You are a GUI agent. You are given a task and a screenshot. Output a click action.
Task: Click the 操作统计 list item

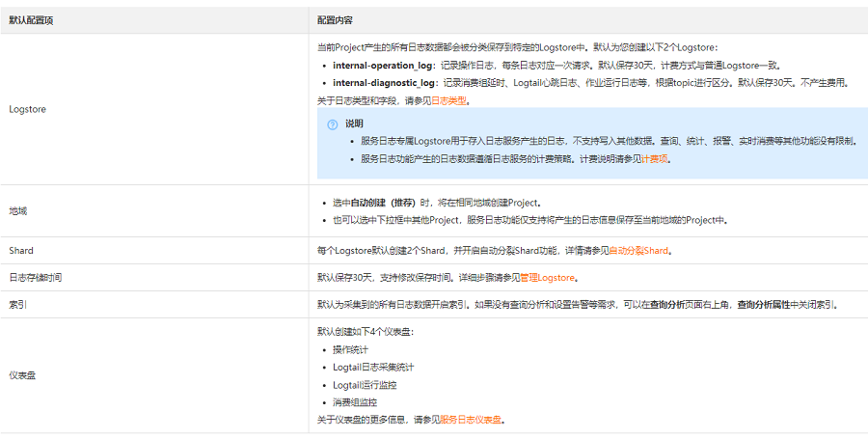click(x=350, y=350)
